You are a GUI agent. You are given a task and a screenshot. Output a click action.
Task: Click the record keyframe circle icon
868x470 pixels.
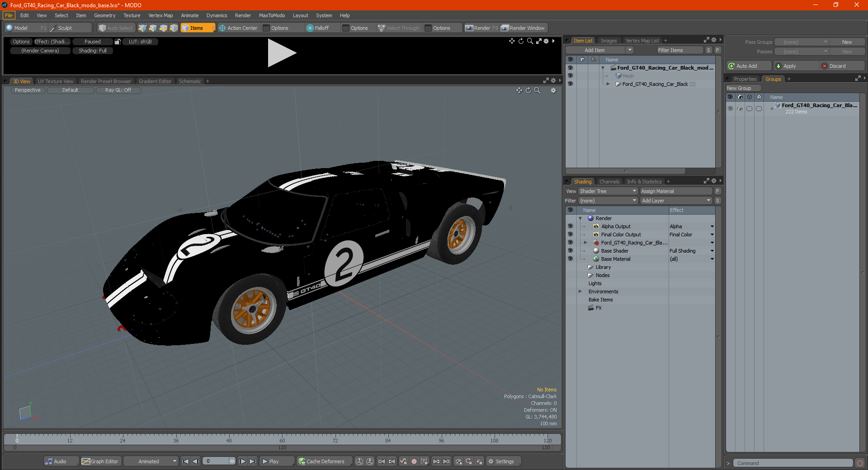(414, 461)
